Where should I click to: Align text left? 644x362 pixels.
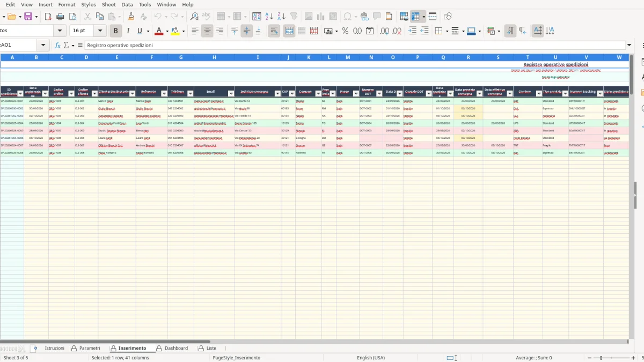tap(195, 31)
